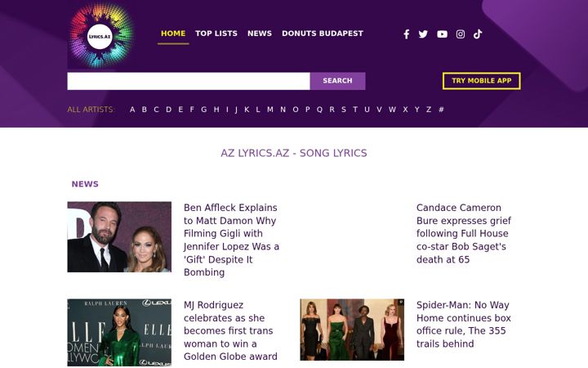588x368 pixels.
Task: Go to the News navigation item
Action: click(x=260, y=34)
